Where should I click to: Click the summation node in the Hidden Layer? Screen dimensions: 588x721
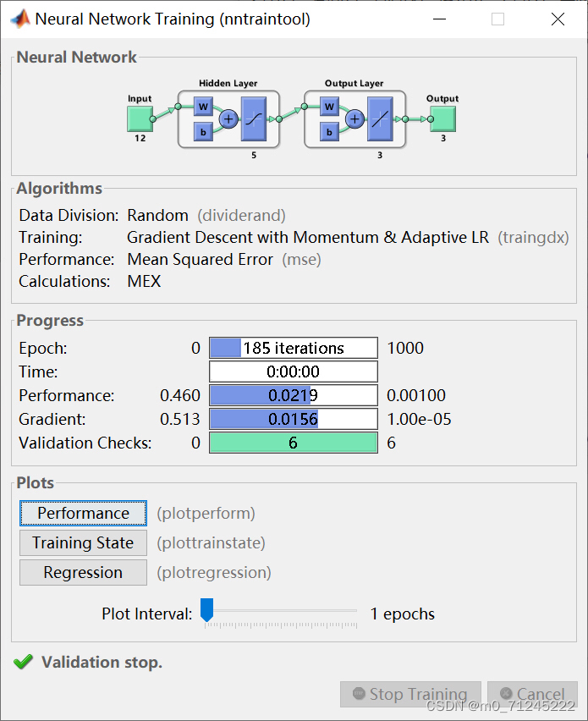228,119
